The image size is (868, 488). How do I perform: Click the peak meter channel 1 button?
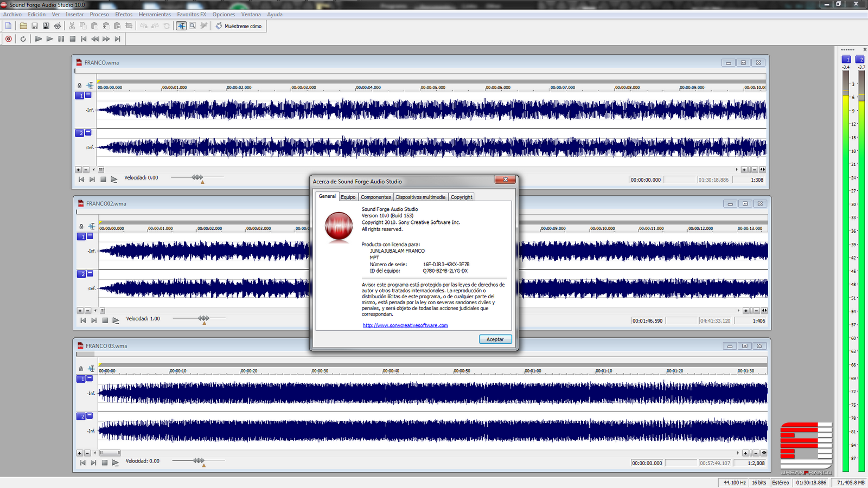pos(846,59)
